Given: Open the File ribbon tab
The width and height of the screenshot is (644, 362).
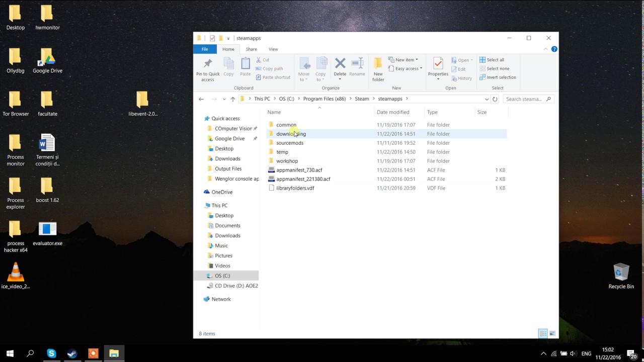Looking at the screenshot, I should (205, 49).
